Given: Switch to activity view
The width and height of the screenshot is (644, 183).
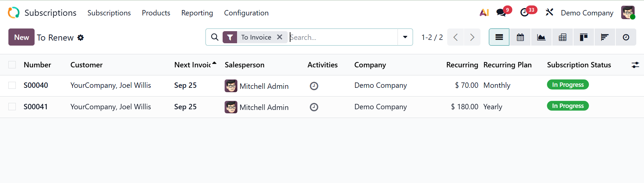Looking at the screenshot, I should 626,37.
